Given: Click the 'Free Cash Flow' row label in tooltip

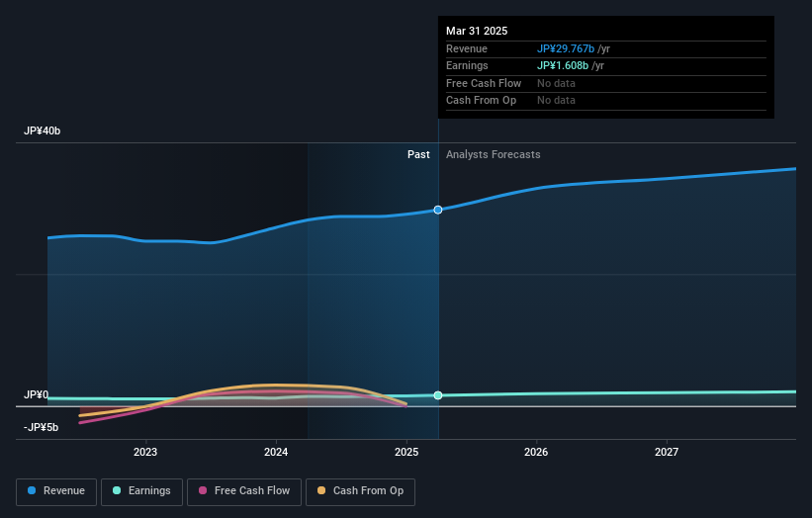Looking at the screenshot, I should [x=484, y=83].
